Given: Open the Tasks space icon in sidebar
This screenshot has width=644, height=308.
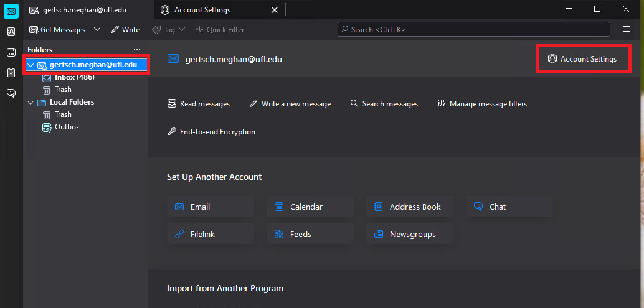Looking at the screenshot, I should click(x=11, y=73).
